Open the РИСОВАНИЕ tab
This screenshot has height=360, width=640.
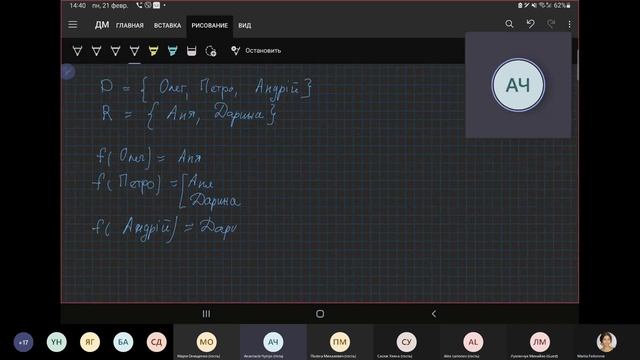[x=210, y=25]
